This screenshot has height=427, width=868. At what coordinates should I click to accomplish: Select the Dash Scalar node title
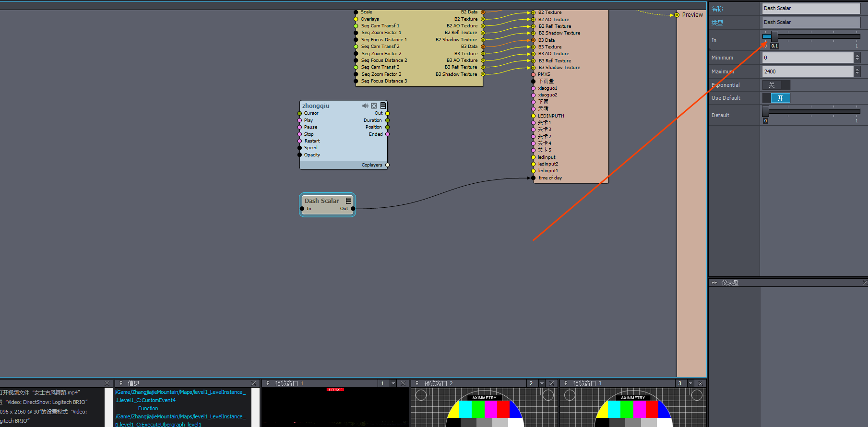coord(321,201)
